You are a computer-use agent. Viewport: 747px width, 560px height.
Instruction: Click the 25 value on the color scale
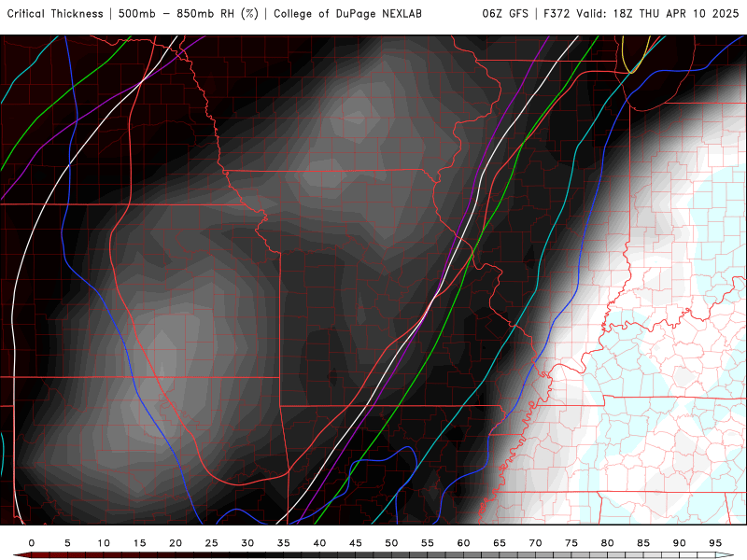point(212,543)
